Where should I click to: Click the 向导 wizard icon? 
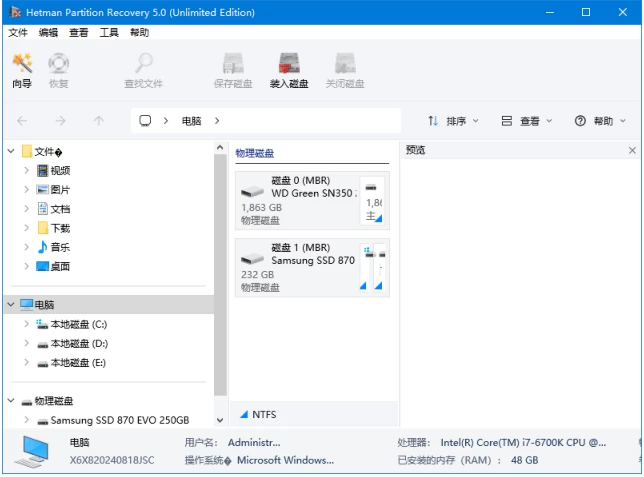22,70
